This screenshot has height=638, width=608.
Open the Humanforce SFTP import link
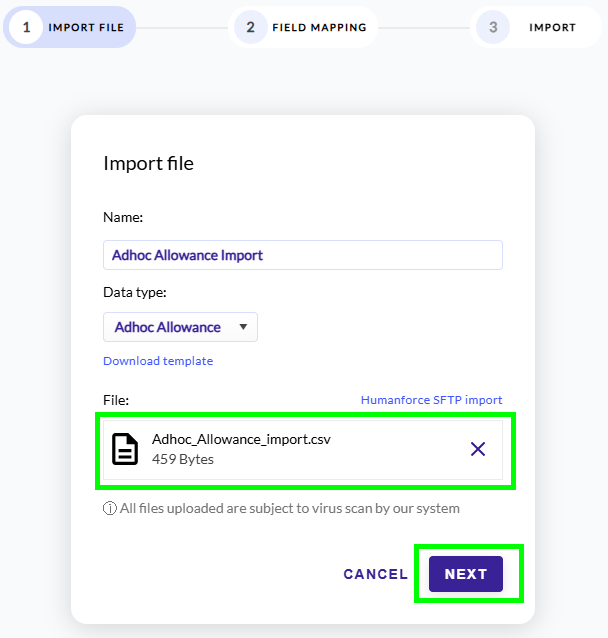431,400
